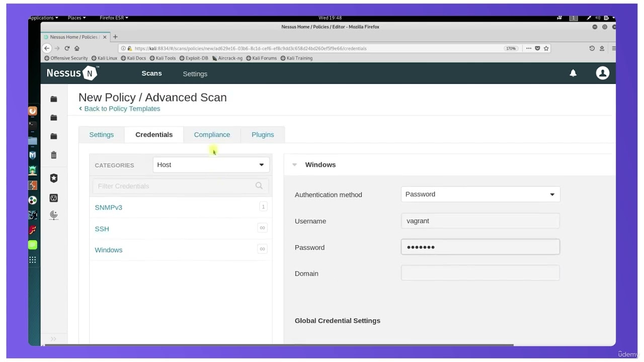The height and width of the screenshot is (362, 644).
Task: Launch Metasploit from the dock
Action: tap(33, 155)
